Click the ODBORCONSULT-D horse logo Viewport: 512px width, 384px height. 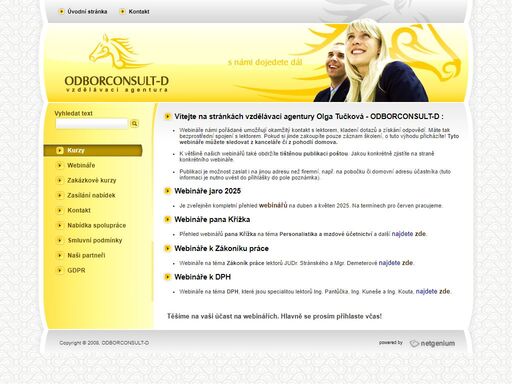(x=117, y=64)
